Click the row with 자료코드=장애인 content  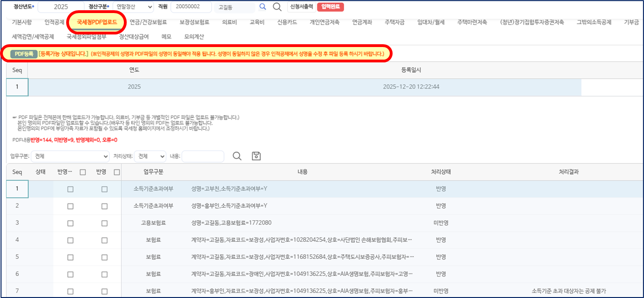coord(325,274)
